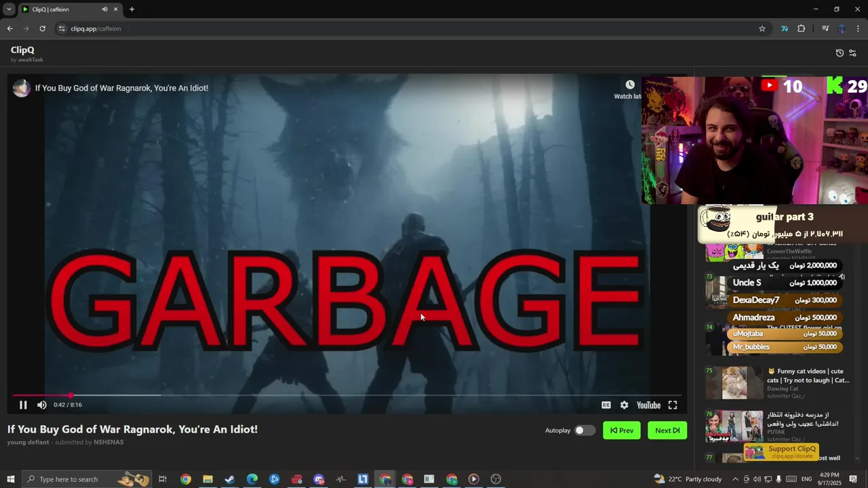Mute the video player volume
The height and width of the screenshot is (488, 868).
[x=42, y=405]
